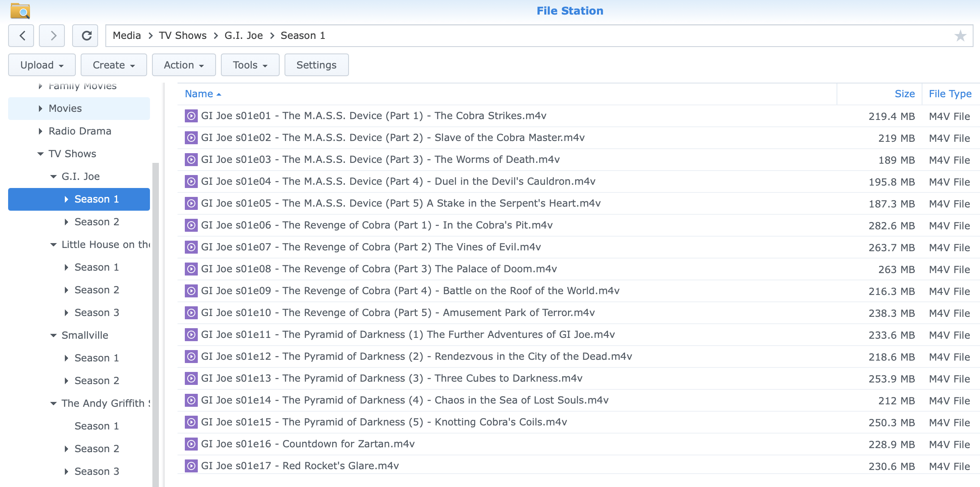Navigate to TV Shows in breadcrumb path

(x=183, y=36)
